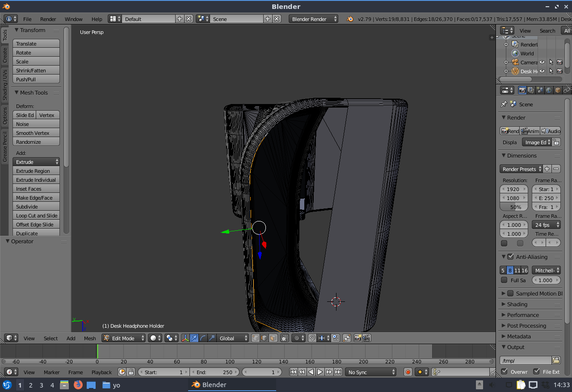Screen dimensions: 572x392
Task: Open the Render menu in top bar
Action: coord(48,19)
